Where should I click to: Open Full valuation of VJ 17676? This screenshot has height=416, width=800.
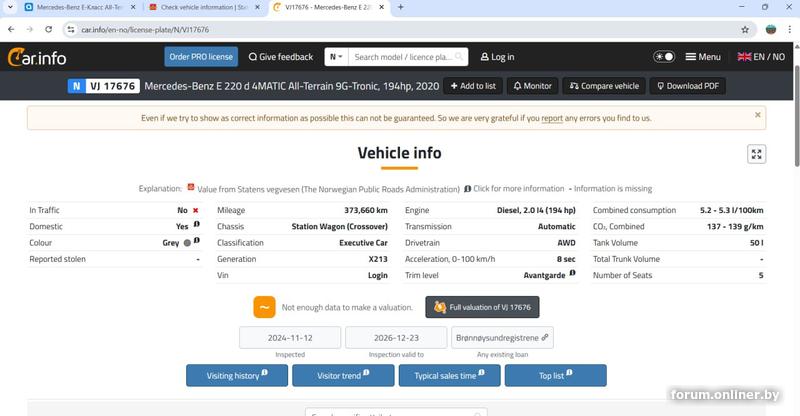coord(482,307)
